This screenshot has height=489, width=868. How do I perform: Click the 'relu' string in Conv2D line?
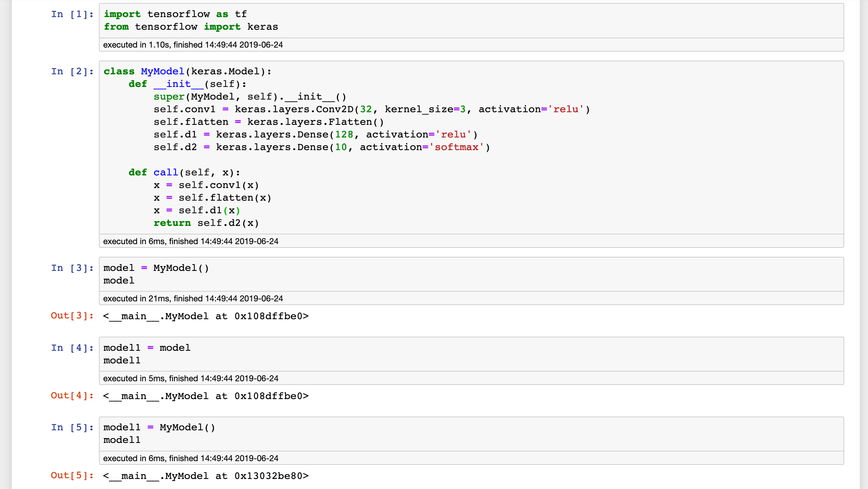click(x=565, y=109)
